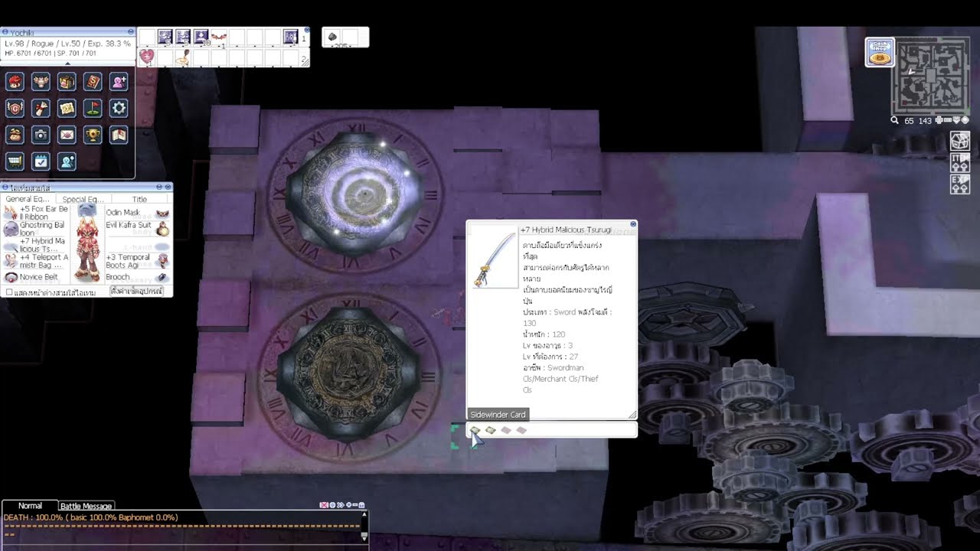This screenshot has height=551, width=980.
Task: Click the EXP boost icon
Action: click(x=960, y=184)
